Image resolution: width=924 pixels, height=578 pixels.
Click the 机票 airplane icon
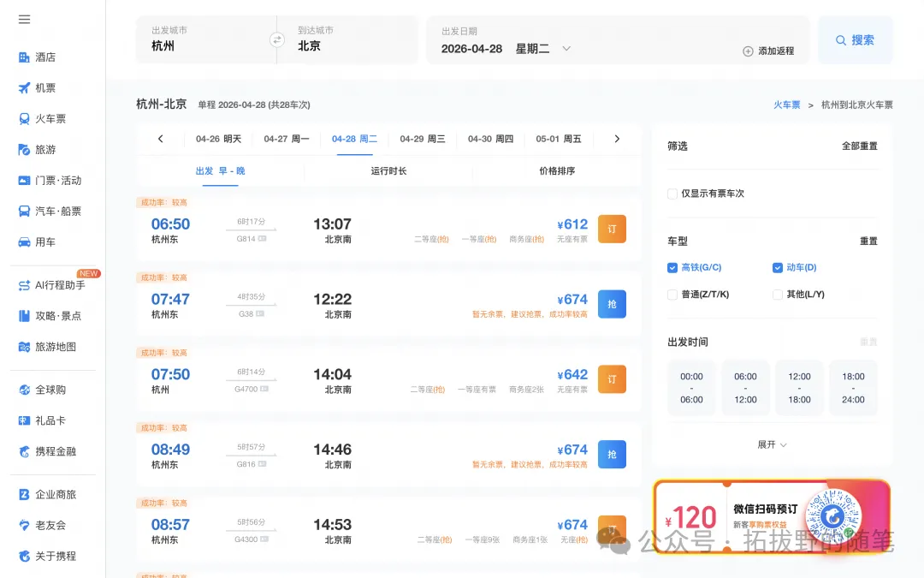(24, 88)
